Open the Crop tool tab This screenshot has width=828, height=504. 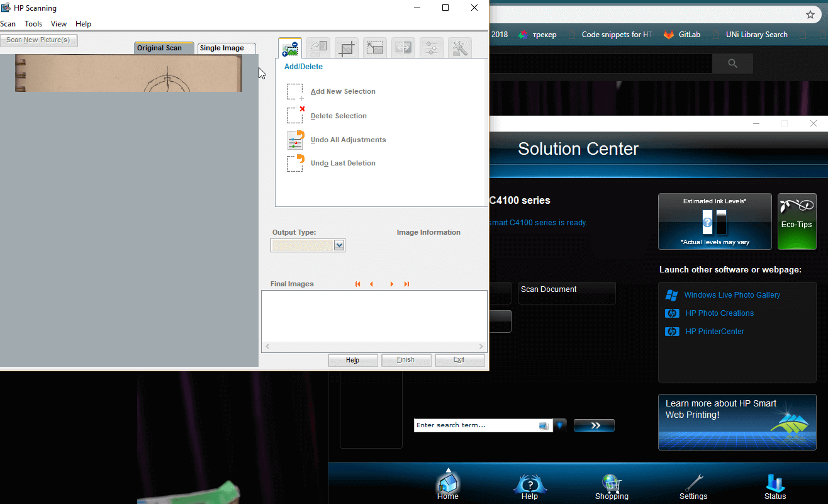347,48
